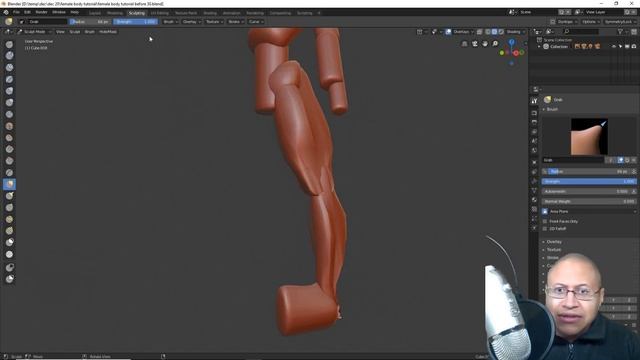Open the Dyntopo dropdown

click(x=567, y=22)
